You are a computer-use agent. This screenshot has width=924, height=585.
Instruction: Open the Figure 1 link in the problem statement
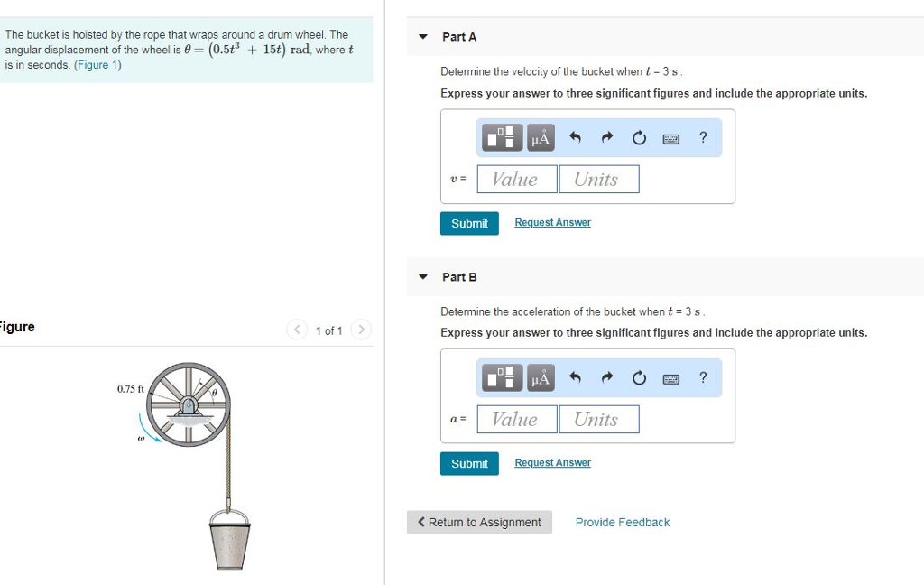(x=97, y=64)
